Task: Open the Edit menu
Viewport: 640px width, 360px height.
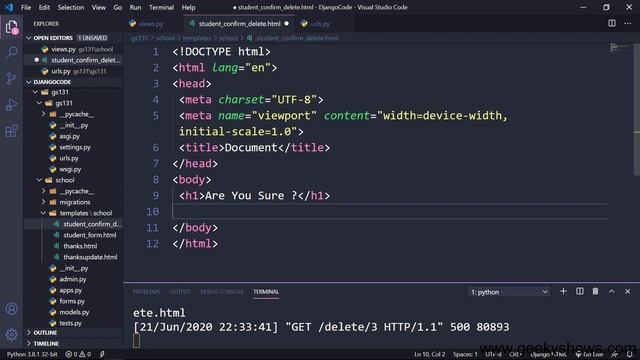Action: pyautogui.click(x=44, y=7)
